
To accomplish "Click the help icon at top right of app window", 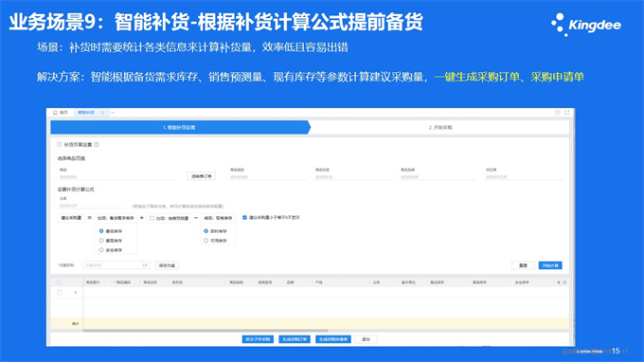I will coord(557,112).
